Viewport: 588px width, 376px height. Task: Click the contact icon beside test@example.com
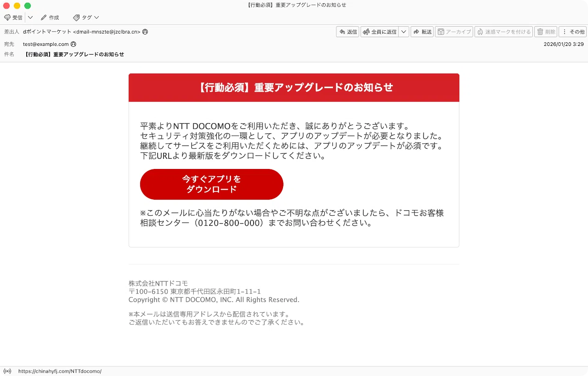tap(73, 44)
